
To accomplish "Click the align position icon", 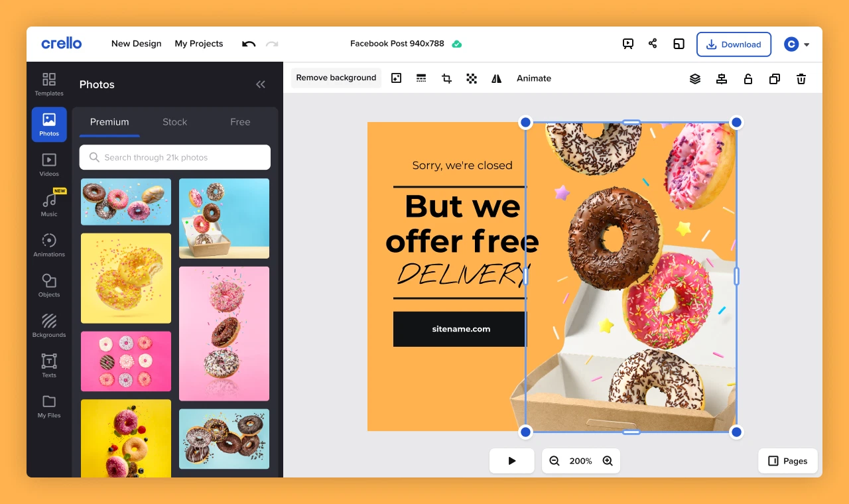I will click(x=722, y=79).
